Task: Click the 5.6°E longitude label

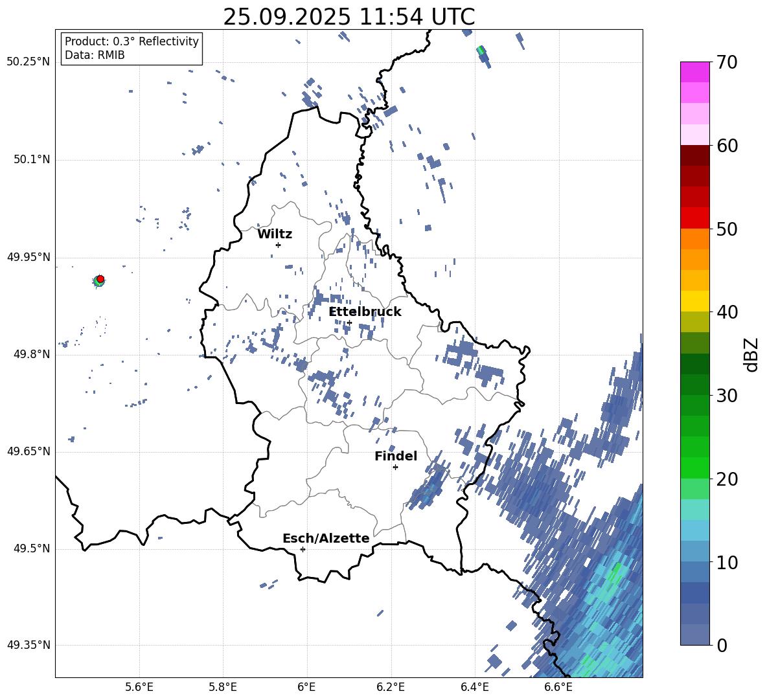Action: 139,687
